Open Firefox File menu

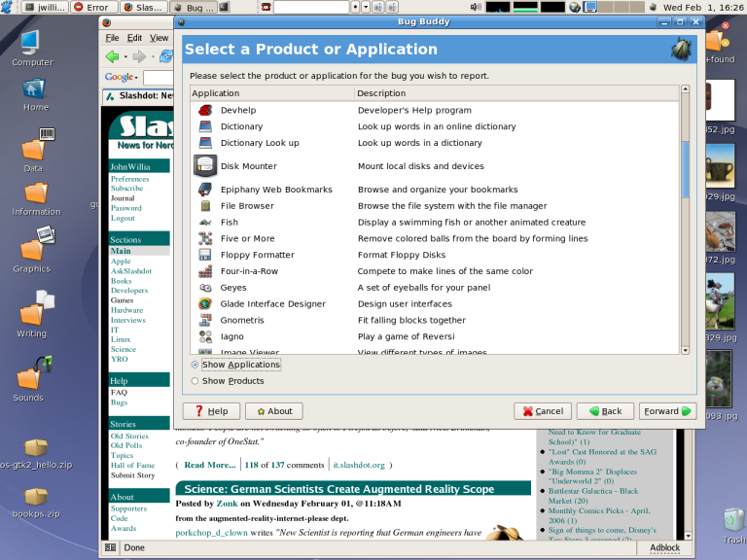pos(112,38)
